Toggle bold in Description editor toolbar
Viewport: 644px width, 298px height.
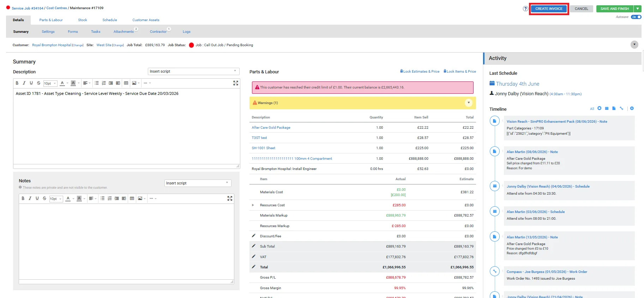[x=17, y=83]
